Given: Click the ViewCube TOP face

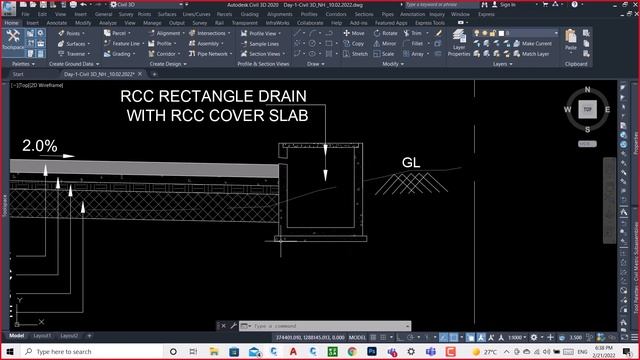Looking at the screenshot, I should 587,109.
